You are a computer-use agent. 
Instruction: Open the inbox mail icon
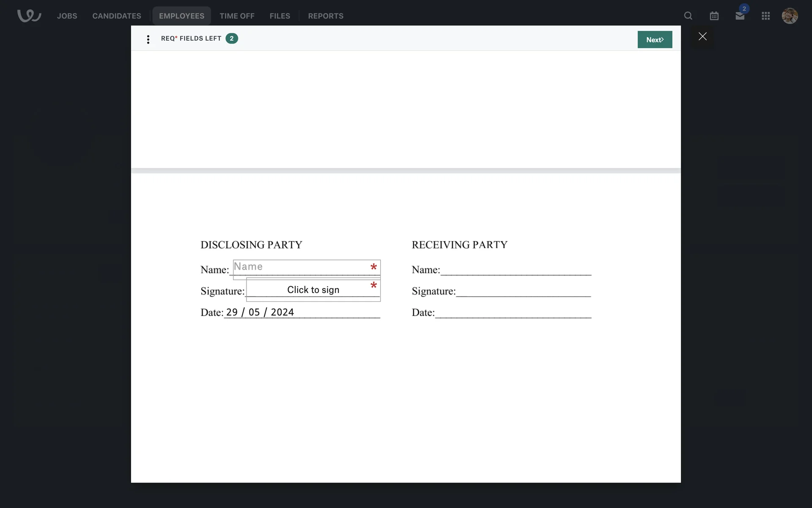pyautogui.click(x=739, y=16)
